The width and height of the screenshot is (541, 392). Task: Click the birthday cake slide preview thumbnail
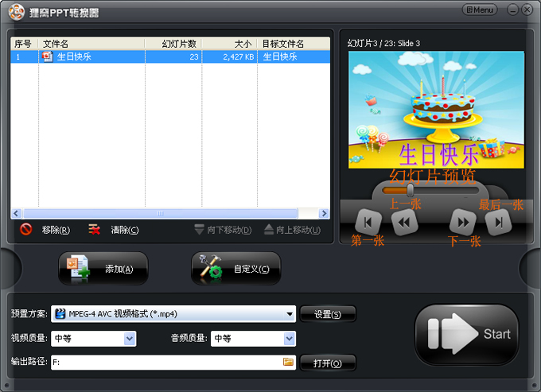(436, 110)
